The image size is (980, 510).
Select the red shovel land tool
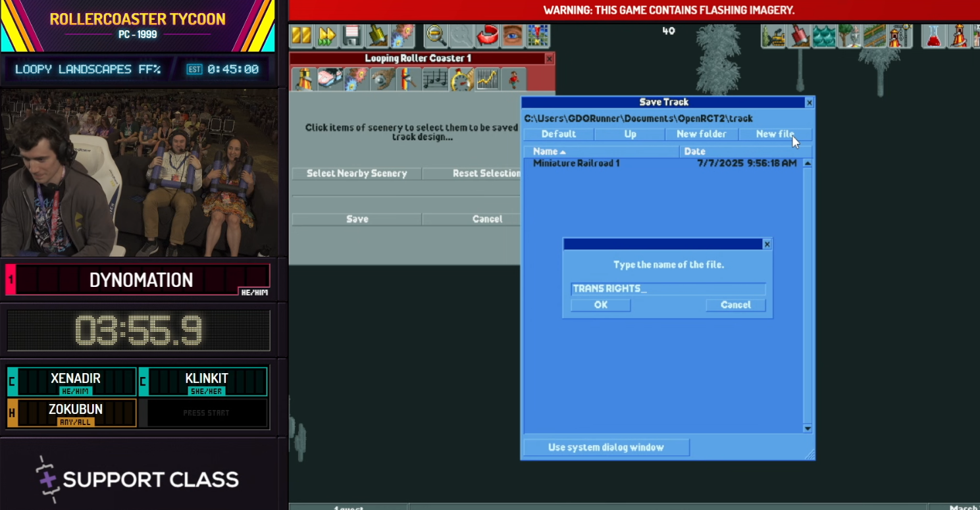coord(799,36)
